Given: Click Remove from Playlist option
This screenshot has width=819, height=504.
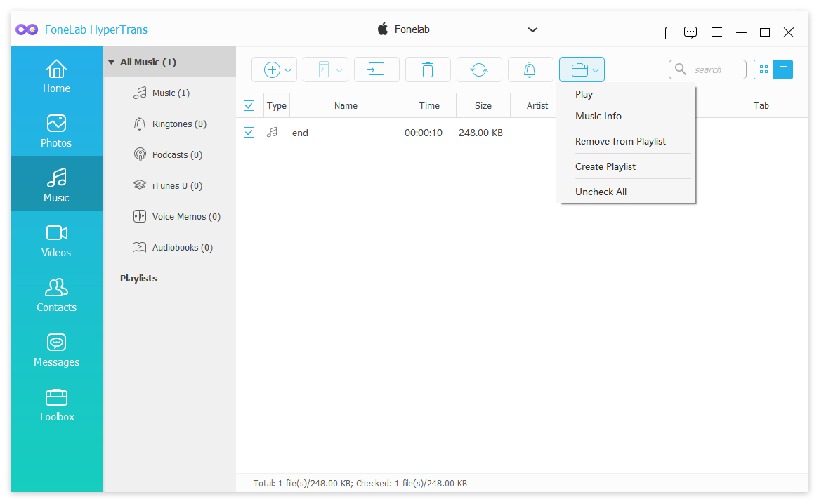Looking at the screenshot, I should point(620,141).
